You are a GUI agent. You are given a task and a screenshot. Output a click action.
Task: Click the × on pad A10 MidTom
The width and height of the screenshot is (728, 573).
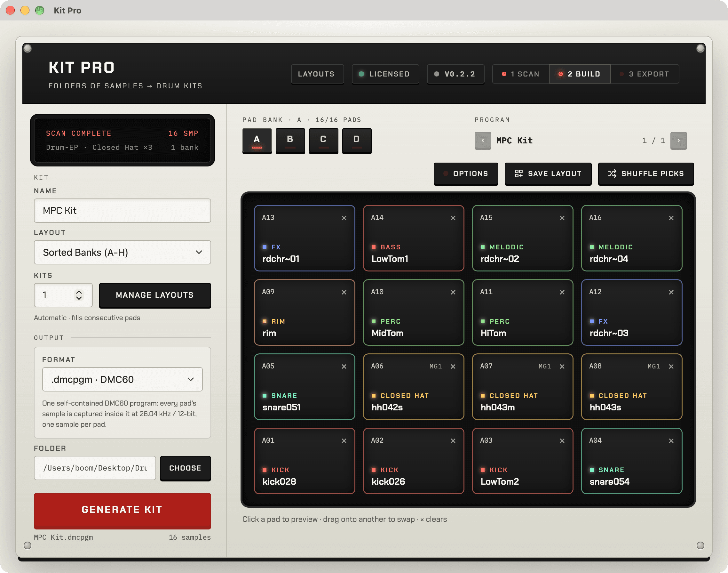453,292
